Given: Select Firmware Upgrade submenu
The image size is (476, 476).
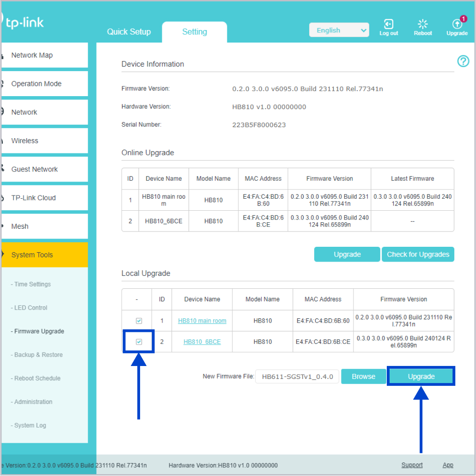Looking at the screenshot, I should (37, 331).
